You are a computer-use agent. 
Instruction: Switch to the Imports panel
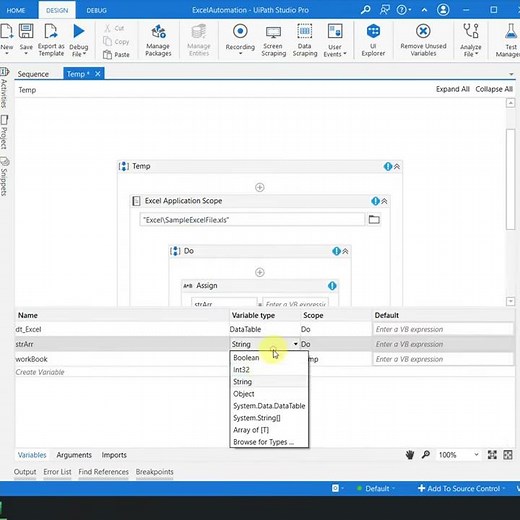[x=114, y=455]
